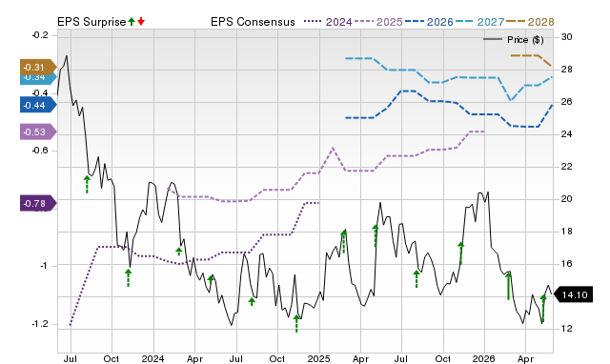610x364 pixels.
Task: Click the Price ($) legend label
Action: pos(525,40)
